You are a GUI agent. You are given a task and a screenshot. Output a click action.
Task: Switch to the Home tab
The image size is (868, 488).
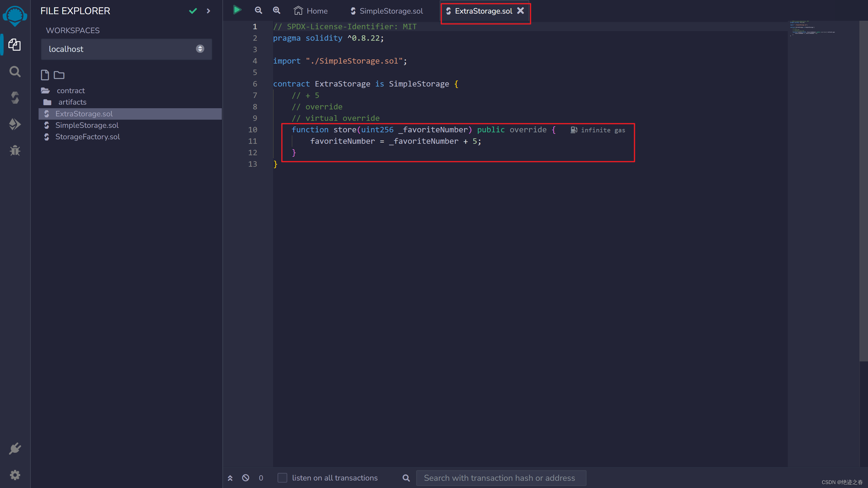(310, 11)
